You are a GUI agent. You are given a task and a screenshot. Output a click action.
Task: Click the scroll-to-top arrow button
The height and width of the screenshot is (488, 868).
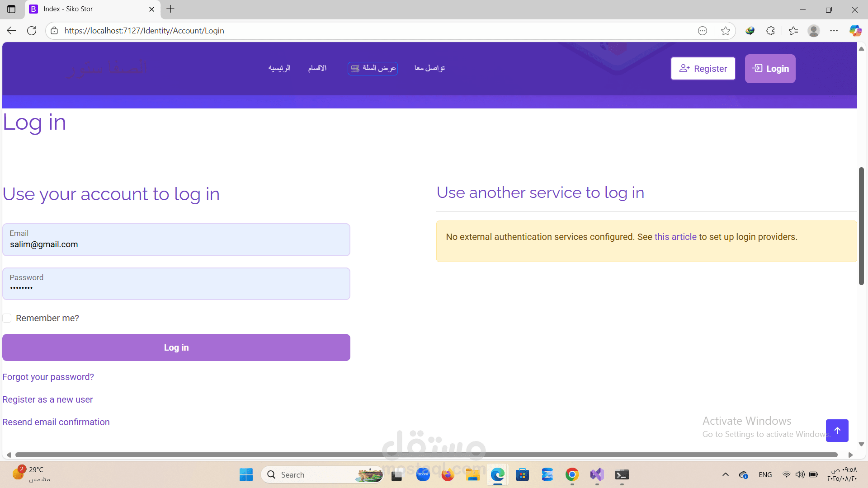click(x=837, y=431)
